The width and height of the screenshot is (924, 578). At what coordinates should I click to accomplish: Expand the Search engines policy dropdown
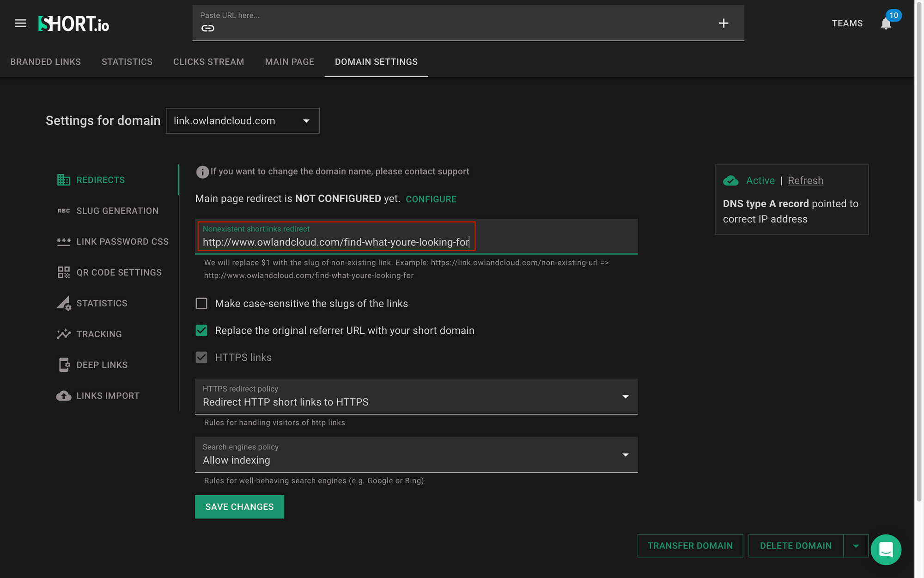416,455
